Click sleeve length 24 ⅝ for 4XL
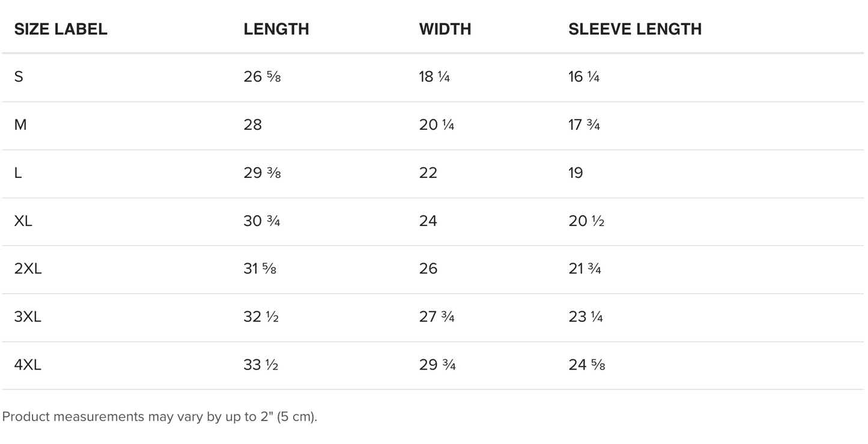 (587, 365)
